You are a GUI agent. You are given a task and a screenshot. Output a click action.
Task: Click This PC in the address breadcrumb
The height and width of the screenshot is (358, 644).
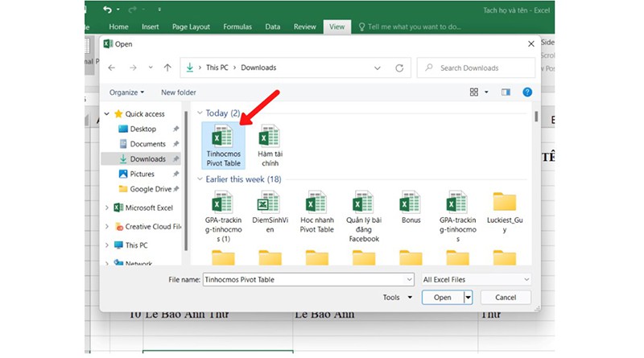217,68
